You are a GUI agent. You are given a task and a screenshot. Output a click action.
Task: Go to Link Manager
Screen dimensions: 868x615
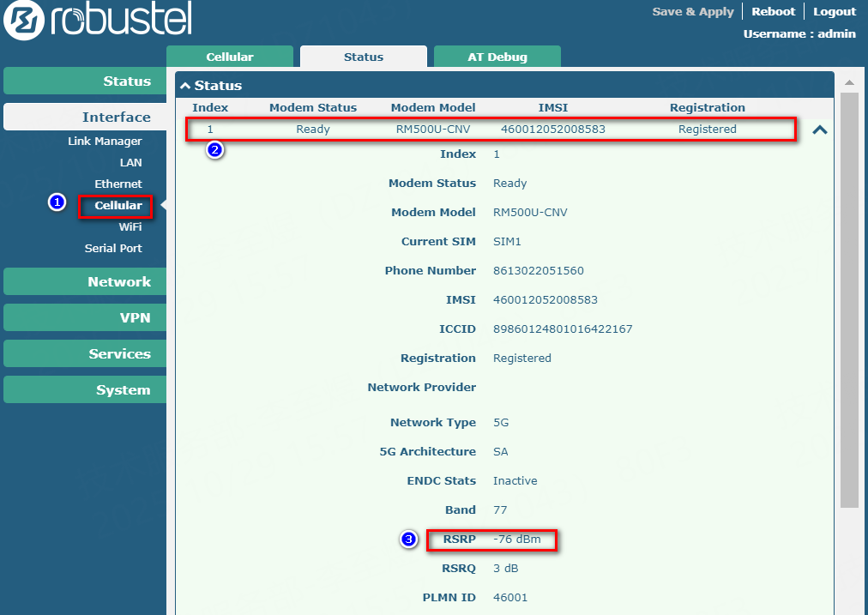pyautogui.click(x=105, y=142)
